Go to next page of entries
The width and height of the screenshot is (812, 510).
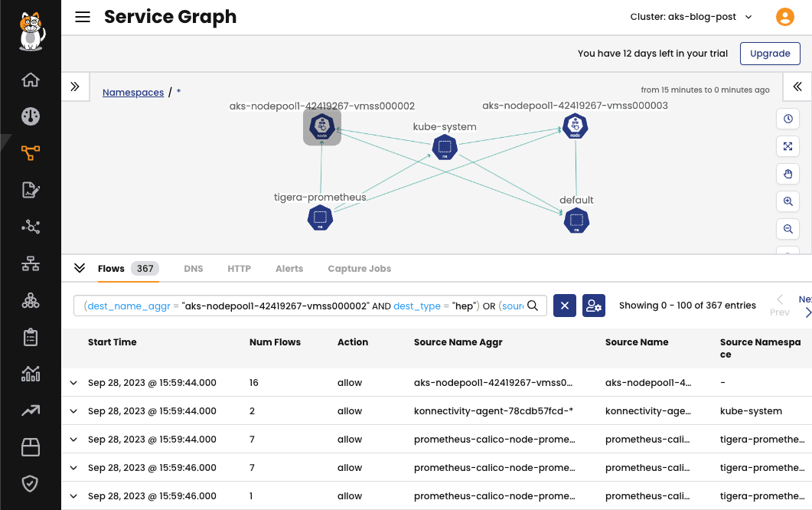tap(806, 306)
